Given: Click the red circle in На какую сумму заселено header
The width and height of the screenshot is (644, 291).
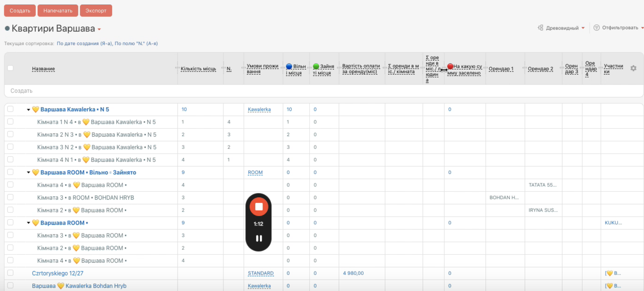Looking at the screenshot, I should point(450,67).
